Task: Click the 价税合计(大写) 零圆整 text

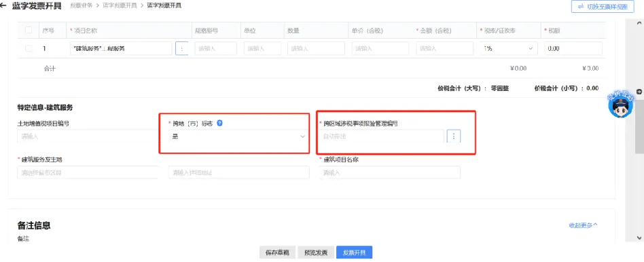Action: click(x=473, y=88)
